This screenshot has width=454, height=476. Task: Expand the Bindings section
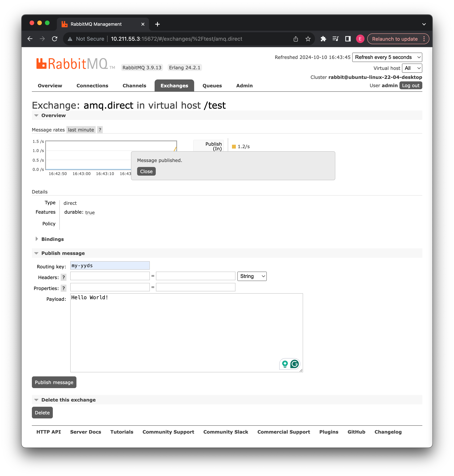pyautogui.click(x=52, y=239)
